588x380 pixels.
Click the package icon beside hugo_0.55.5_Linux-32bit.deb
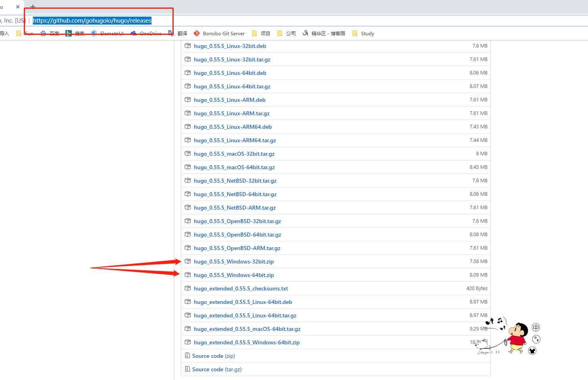[188, 46]
